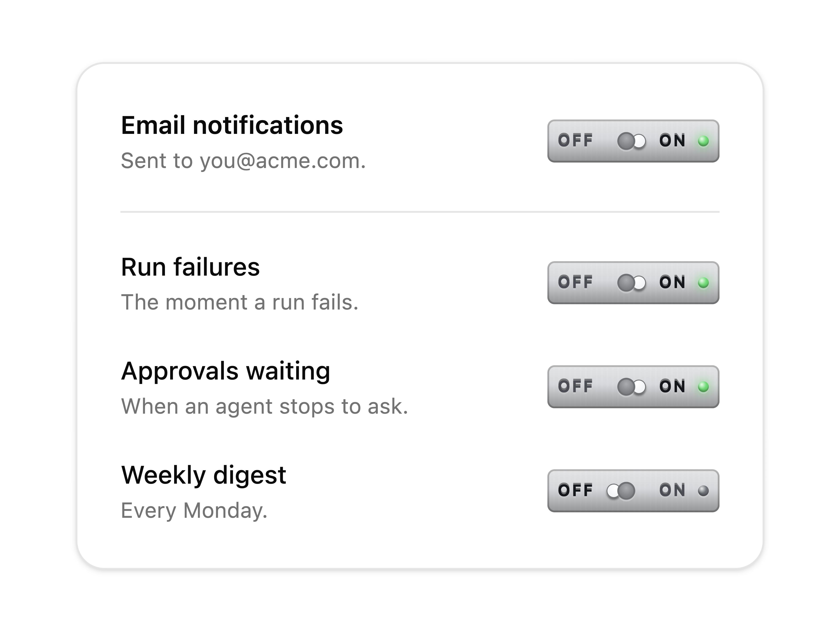This screenshot has width=840, height=630.
Task: Toggle the Run failures switch knob
Action: point(631,283)
